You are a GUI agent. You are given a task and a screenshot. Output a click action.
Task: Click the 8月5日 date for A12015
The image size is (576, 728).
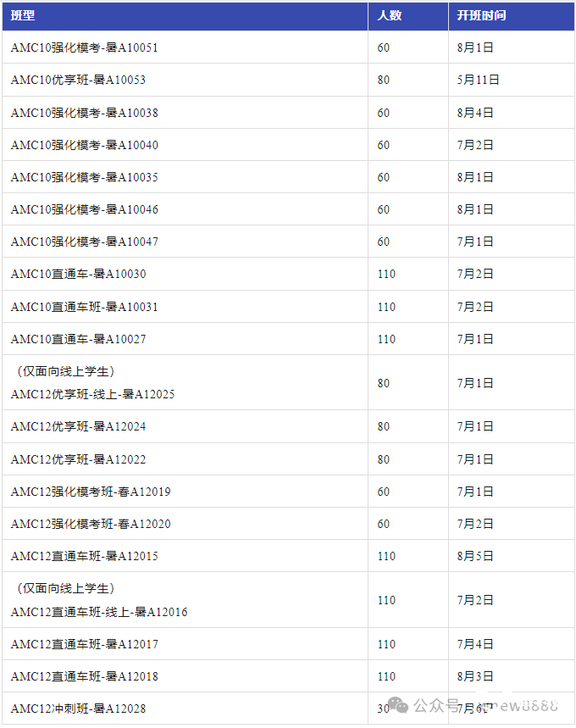coord(475,556)
